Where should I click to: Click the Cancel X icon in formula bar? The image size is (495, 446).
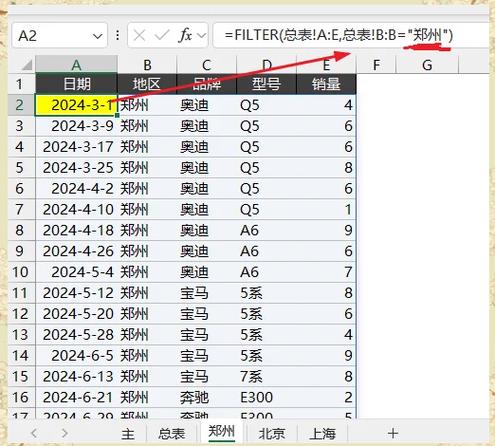click(139, 35)
